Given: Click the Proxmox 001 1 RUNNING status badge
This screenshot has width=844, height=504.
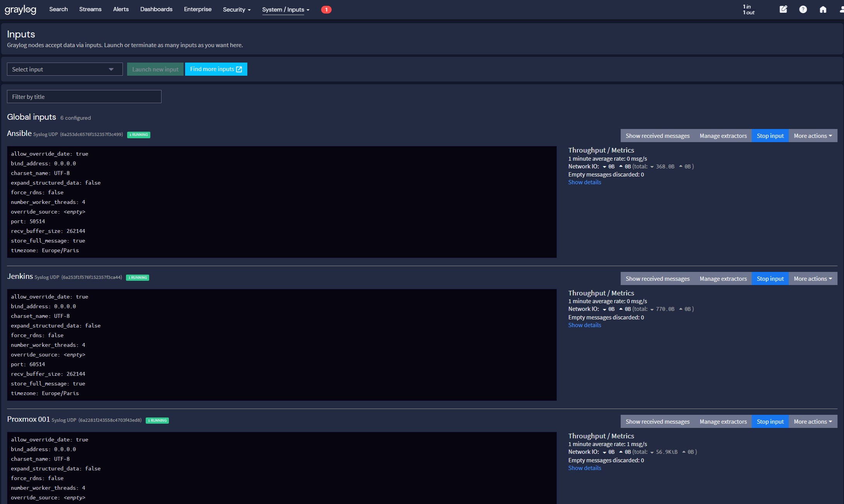Looking at the screenshot, I should (x=157, y=421).
